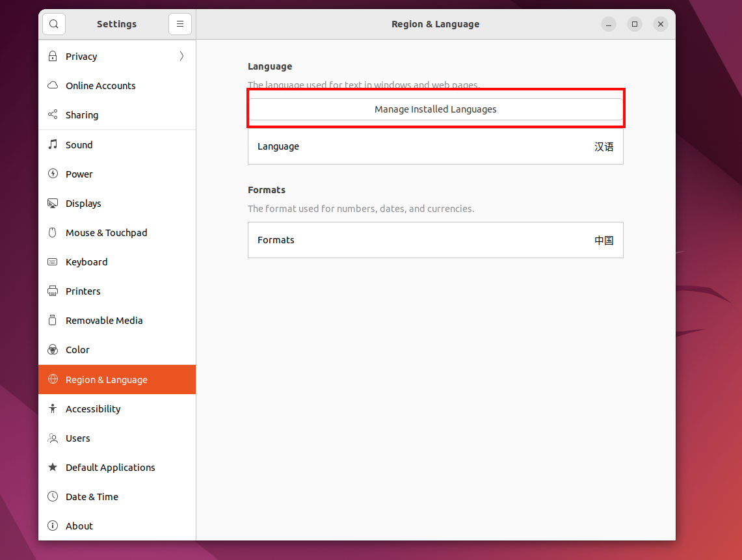742x560 pixels.
Task: Open the About panel
Action: [x=117, y=526]
